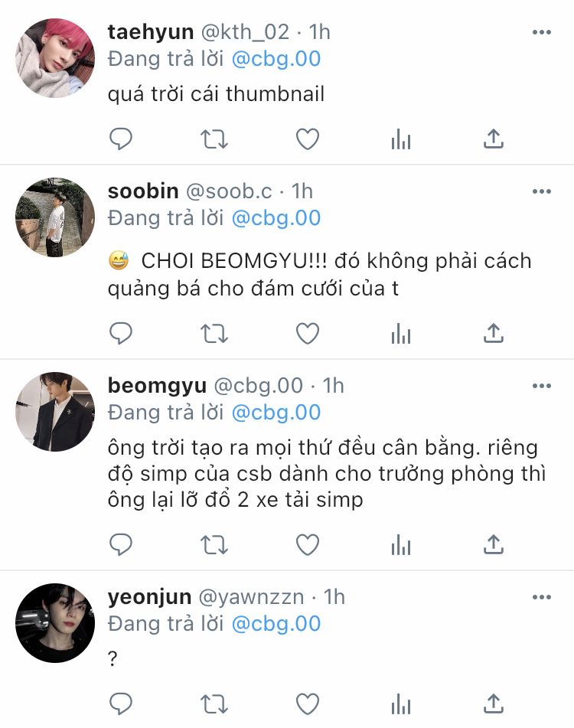View analytics for soobin's tweet
The width and height of the screenshot is (574, 728).
(401, 333)
